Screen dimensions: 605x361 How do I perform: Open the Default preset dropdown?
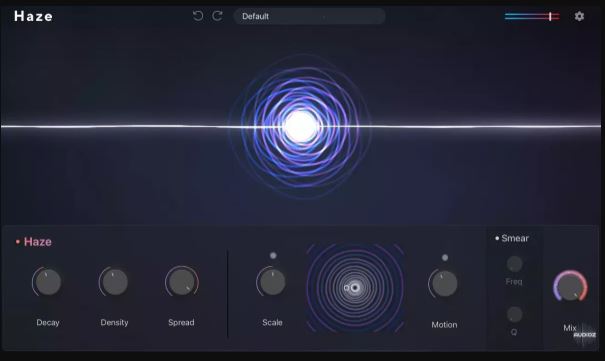pyautogui.click(x=309, y=16)
